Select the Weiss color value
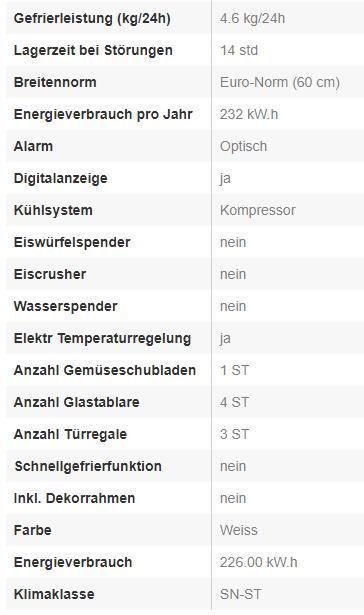This screenshot has height=615, width=364. pyautogui.click(x=238, y=530)
